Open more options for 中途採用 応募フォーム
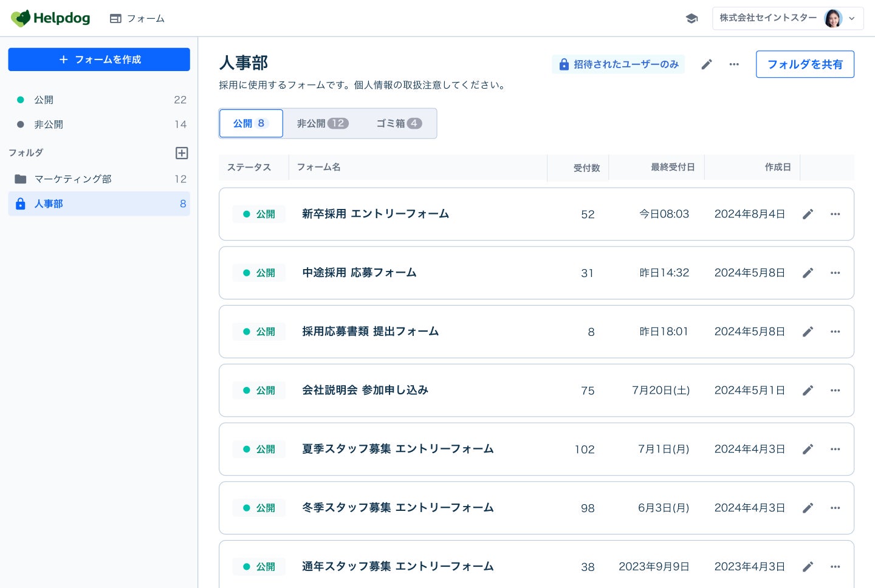The width and height of the screenshot is (875, 588). point(835,273)
